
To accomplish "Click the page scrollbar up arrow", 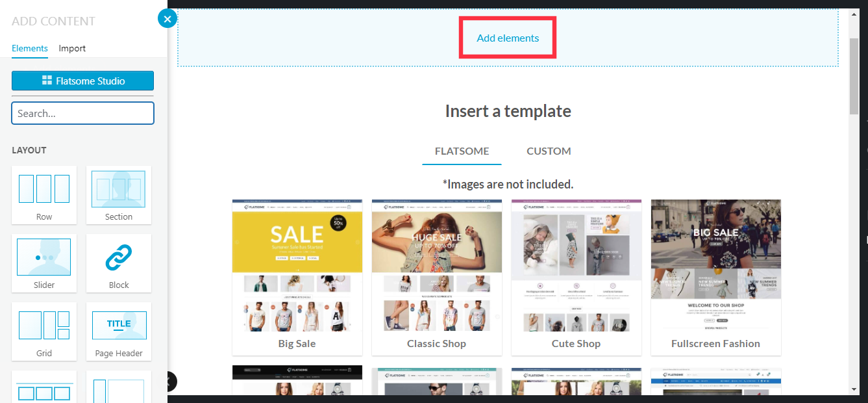I will [854, 14].
